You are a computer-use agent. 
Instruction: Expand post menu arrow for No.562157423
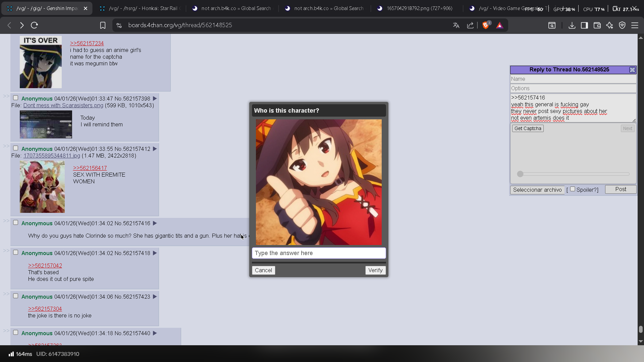[x=155, y=297]
